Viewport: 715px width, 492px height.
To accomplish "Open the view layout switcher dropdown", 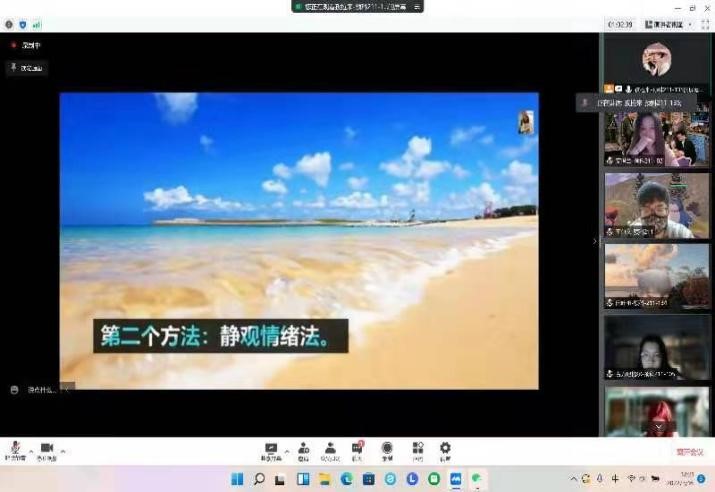I will [668, 25].
